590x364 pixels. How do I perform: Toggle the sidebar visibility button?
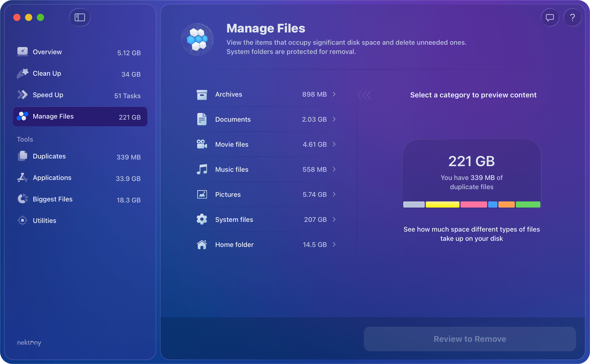coord(80,17)
